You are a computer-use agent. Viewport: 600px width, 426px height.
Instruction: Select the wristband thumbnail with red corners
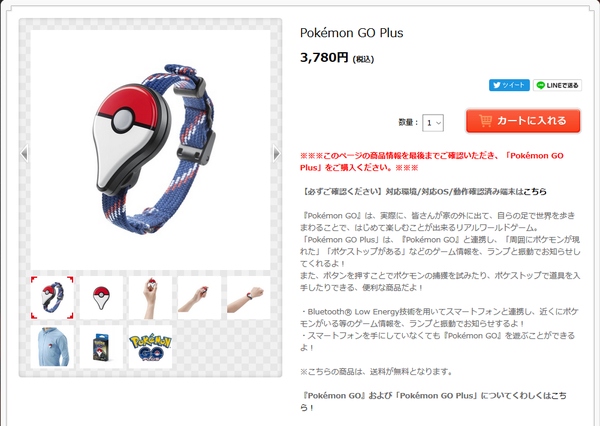coord(52,298)
